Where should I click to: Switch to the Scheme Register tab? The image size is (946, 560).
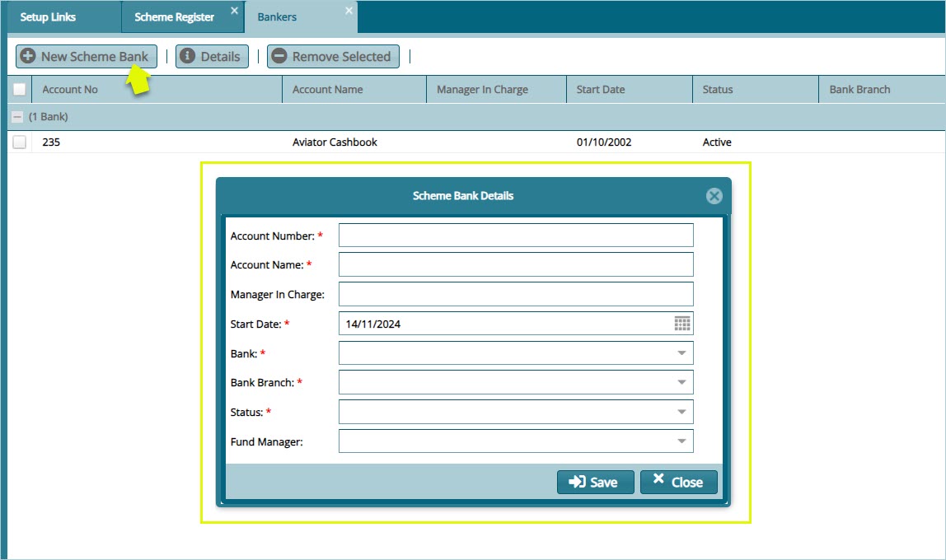tap(174, 17)
